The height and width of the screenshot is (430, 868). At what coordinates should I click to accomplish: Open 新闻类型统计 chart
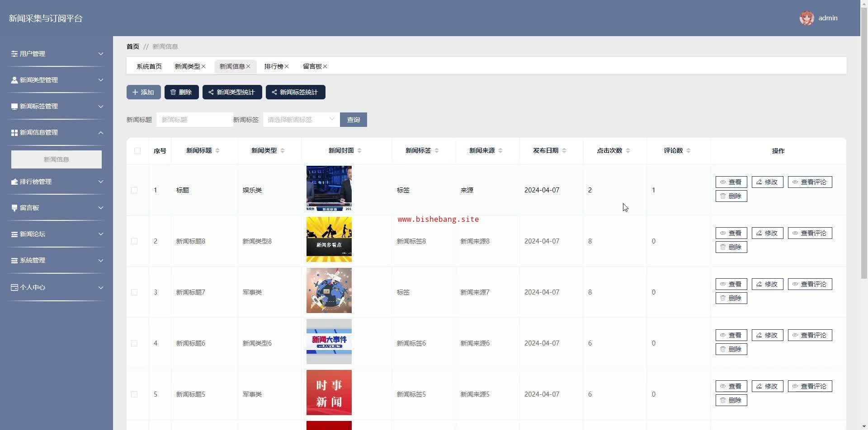232,92
